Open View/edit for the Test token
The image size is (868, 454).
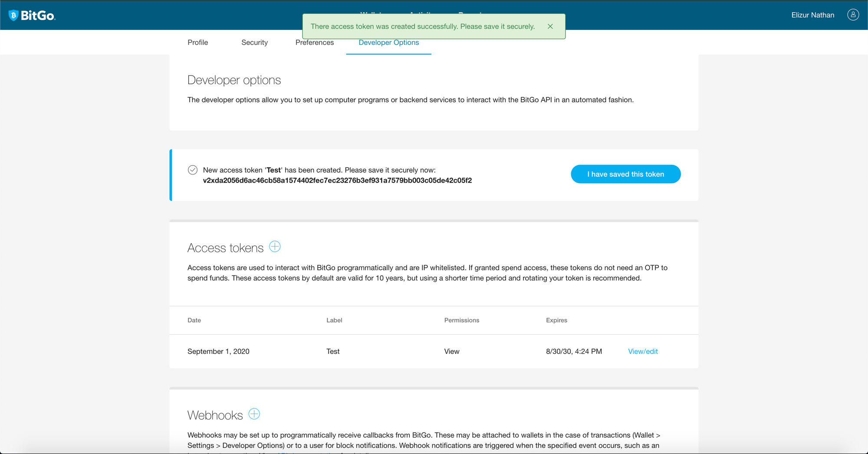(643, 352)
